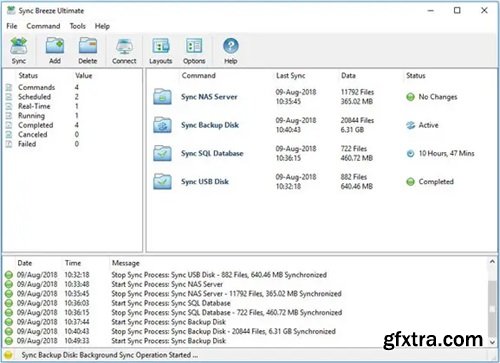Viewport: 500px width, 363px height.
Task: Click the Delete toolbar icon
Action: click(88, 46)
